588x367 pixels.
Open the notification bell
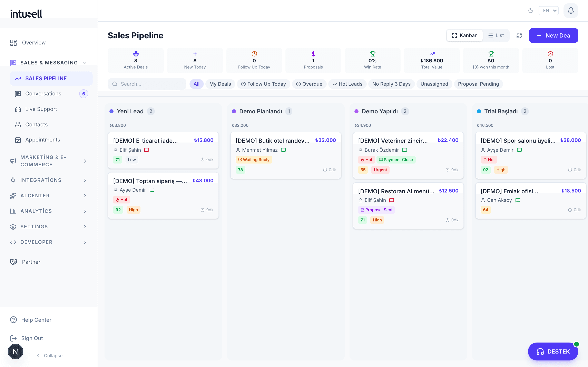click(x=570, y=10)
